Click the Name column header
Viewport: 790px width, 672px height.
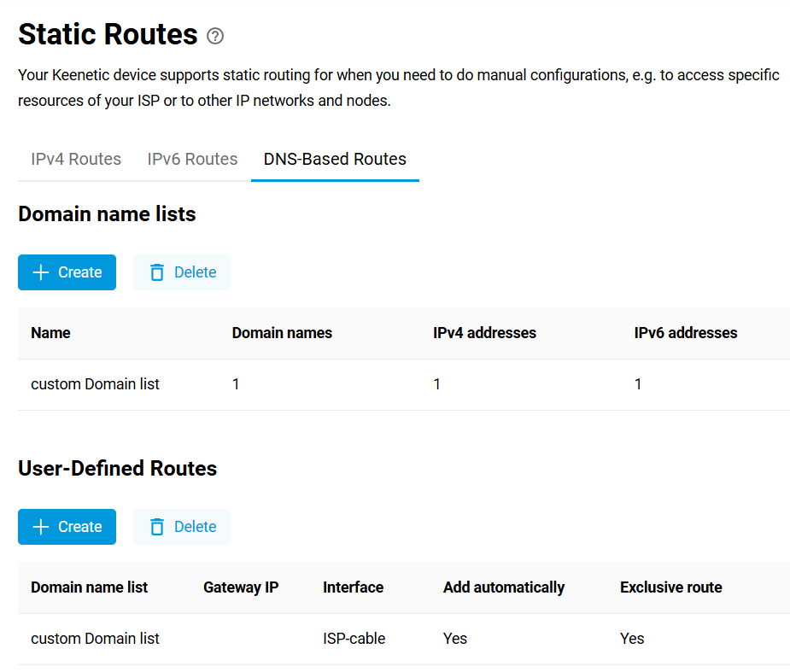pos(50,333)
